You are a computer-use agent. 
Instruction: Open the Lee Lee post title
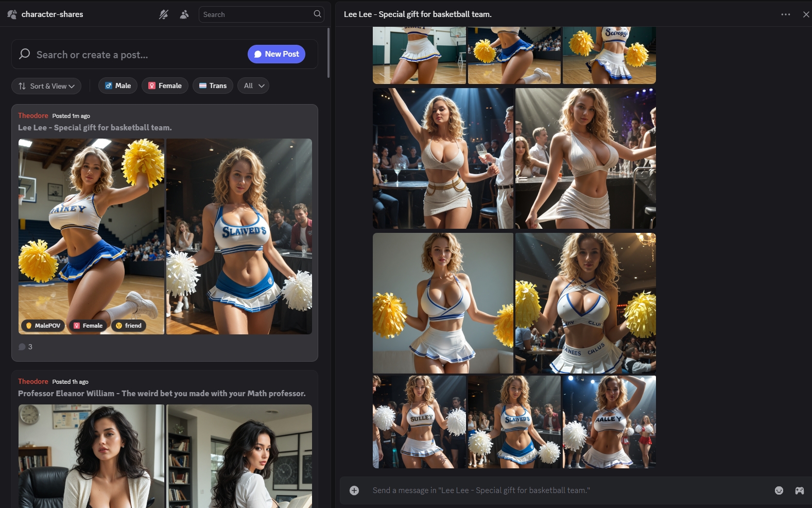95,127
